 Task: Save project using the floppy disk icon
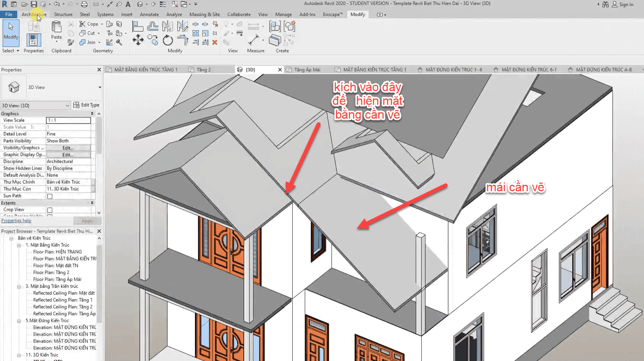(34, 4)
